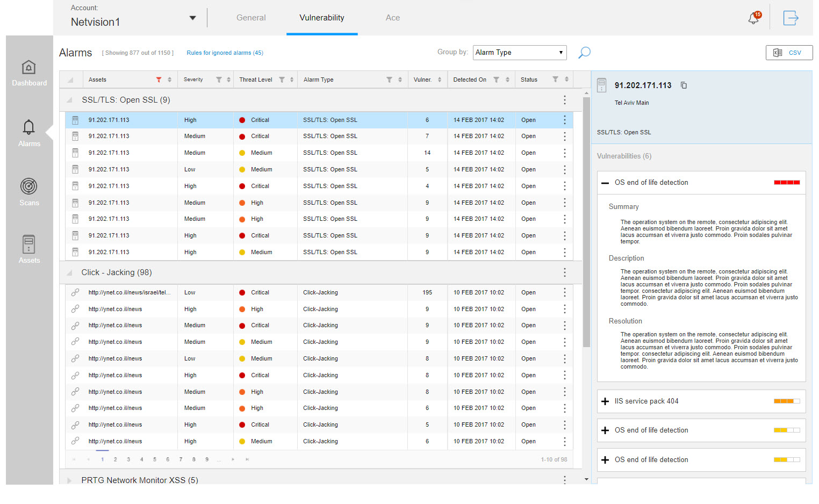This screenshot has width=819, height=504.
Task: Click the 91.202.171.113 title in details panel
Action: (x=643, y=85)
